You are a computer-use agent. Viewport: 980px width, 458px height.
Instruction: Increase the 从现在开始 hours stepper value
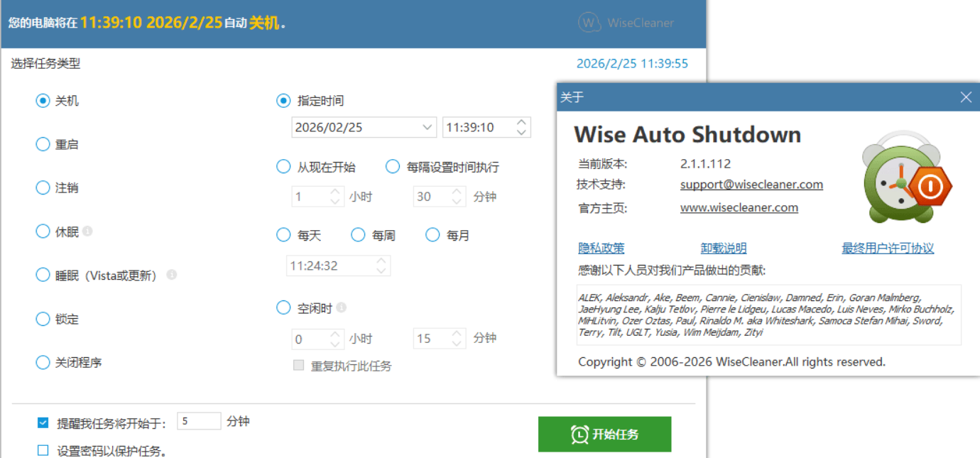point(335,192)
